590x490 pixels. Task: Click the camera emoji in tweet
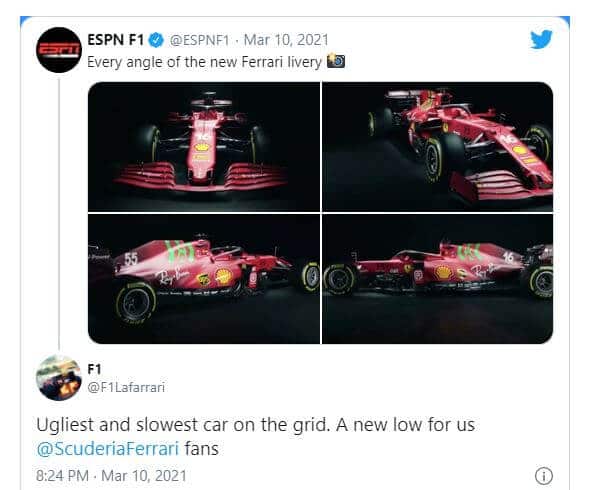point(336,61)
